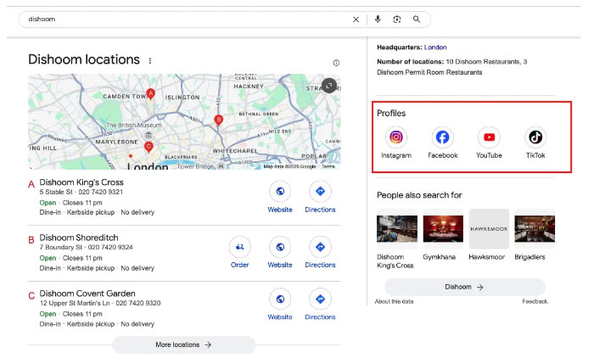594x364 pixels.
Task: Open Website icon for Dishoom Covent Garden
Action: [x=280, y=299]
